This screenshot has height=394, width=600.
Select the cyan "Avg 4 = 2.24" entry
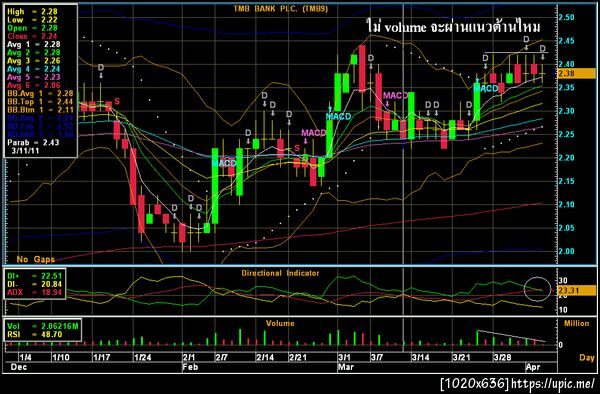coord(34,69)
